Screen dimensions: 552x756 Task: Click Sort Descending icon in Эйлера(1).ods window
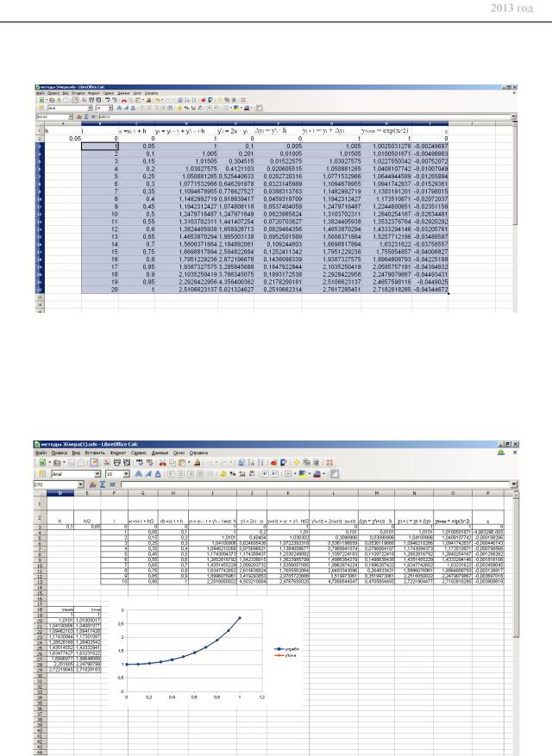[x=260, y=463]
